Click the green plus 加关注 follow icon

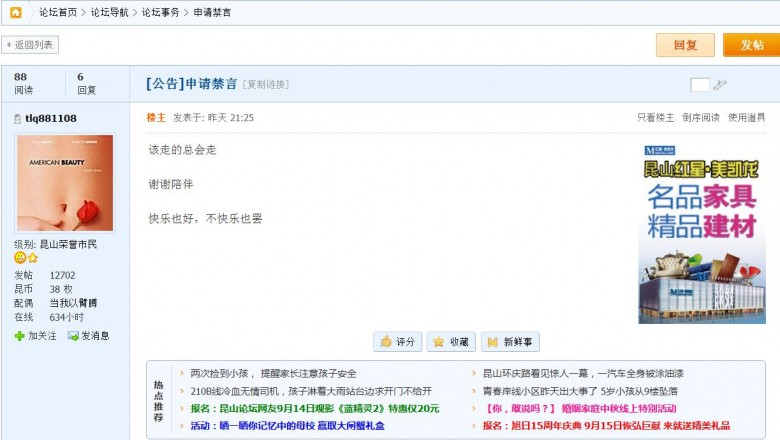[x=19, y=336]
